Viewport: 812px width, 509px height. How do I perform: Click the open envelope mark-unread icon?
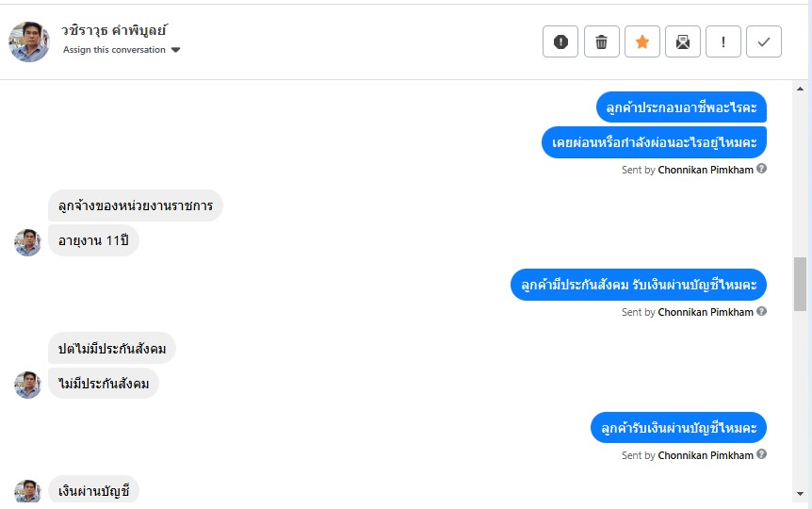point(683,41)
